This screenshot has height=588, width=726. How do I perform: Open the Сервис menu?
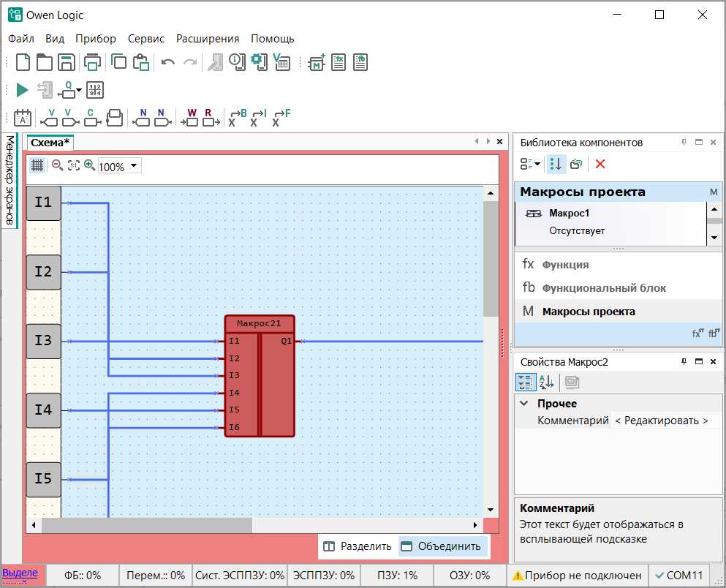(x=145, y=39)
